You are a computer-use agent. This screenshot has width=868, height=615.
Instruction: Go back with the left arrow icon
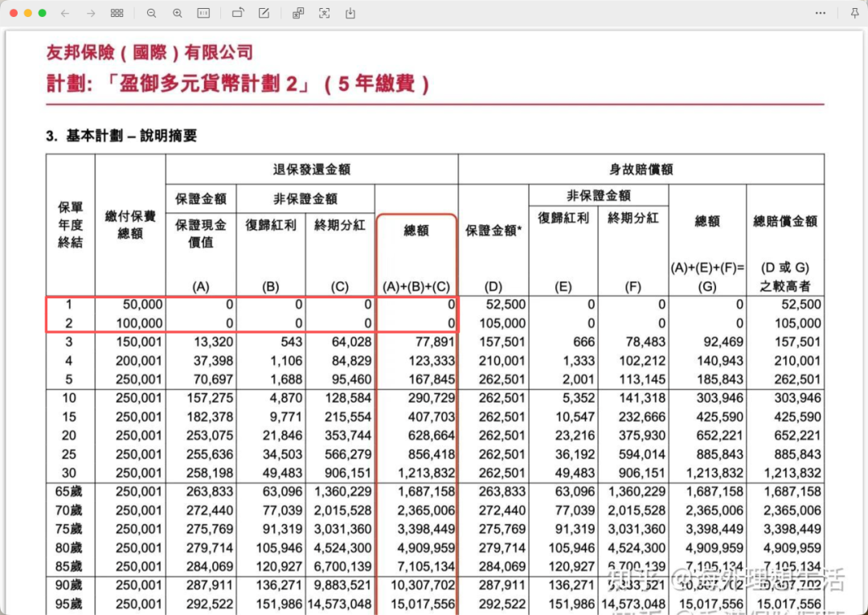(65, 14)
